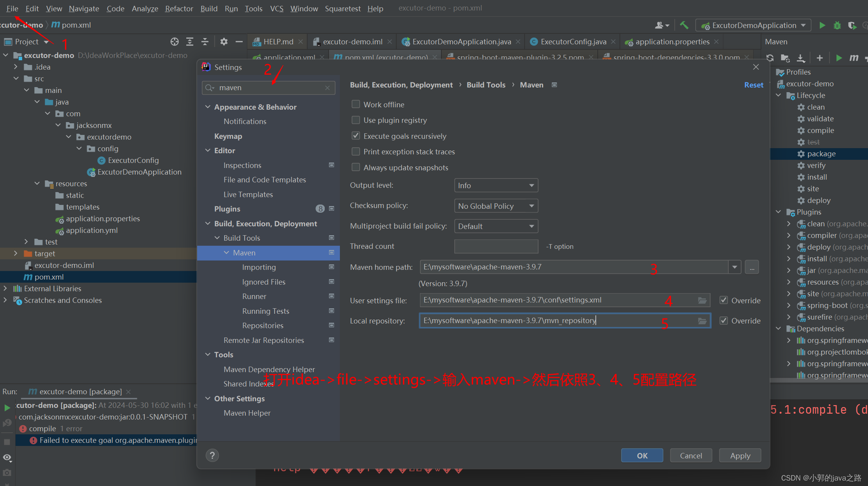868x486 pixels.
Task: Click the Reset link
Action: click(753, 85)
